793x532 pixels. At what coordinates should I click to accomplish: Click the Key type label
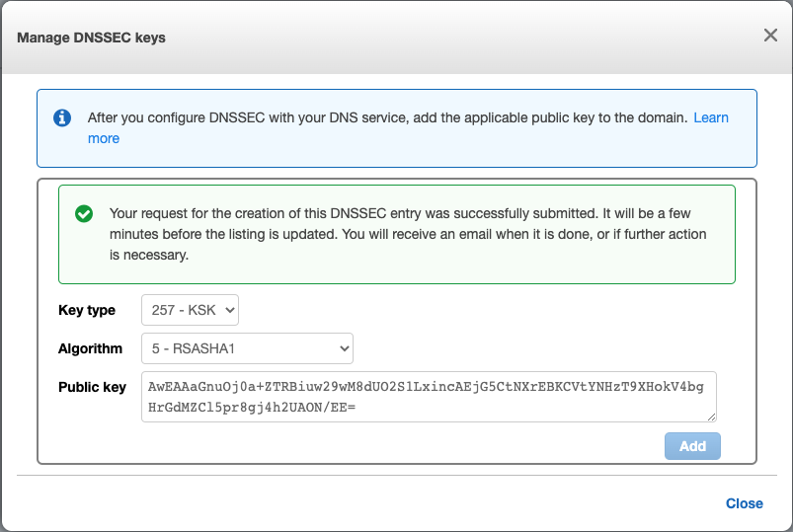pyautogui.click(x=87, y=310)
